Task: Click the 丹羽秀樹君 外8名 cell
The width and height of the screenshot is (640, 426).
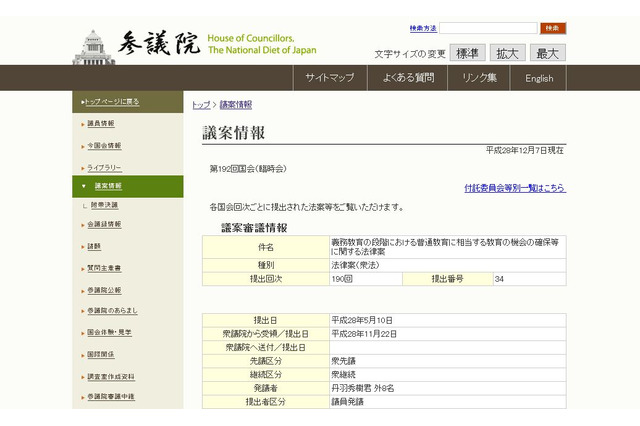Action: [448, 388]
